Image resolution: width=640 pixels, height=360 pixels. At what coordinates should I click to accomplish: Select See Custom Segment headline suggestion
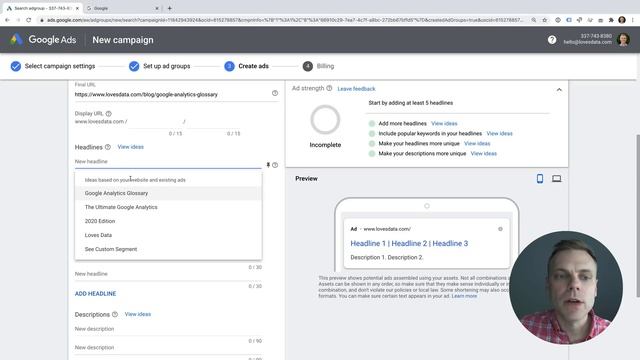point(168,249)
